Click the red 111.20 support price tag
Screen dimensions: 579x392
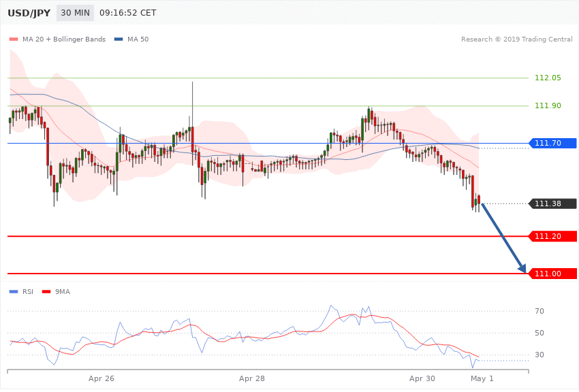(552, 236)
